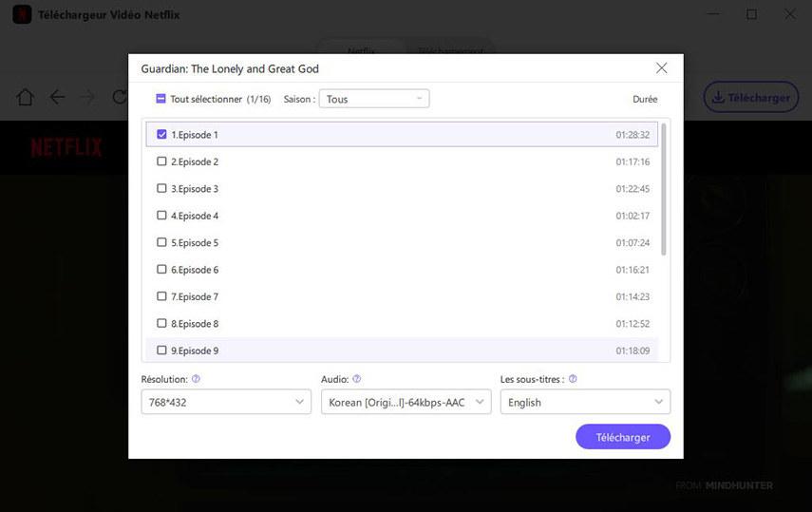Click the dialog title Guardian: The Lonely and Great God
Image resolution: width=812 pixels, height=512 pixels.
(230, 68)
